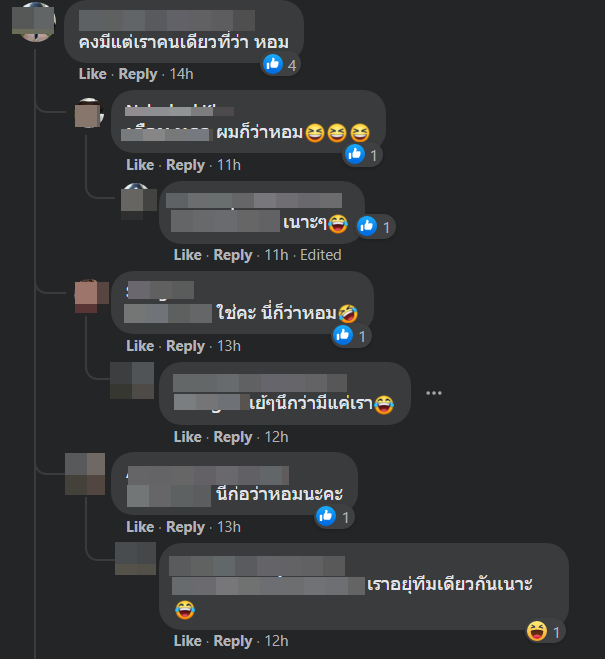The width and height of the screenshot is (605, 659).
Task: Click the haha reaction on the 'เราอยู่ทีมเดียวกันเนาะ' comment
Action: (x=537, y=631)
